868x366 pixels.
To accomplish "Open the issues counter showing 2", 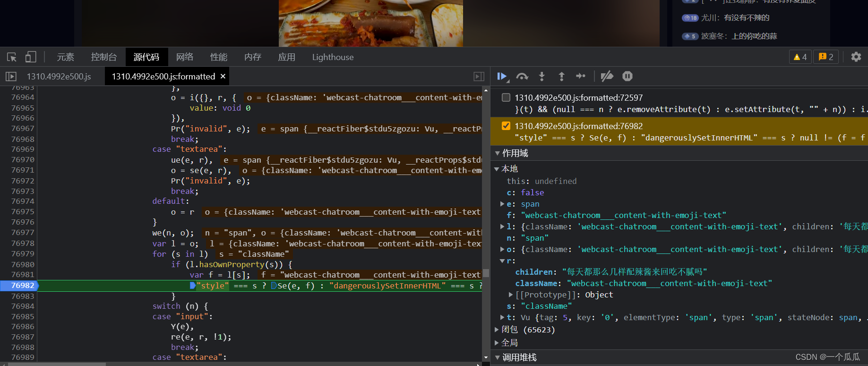I will 826,57.
